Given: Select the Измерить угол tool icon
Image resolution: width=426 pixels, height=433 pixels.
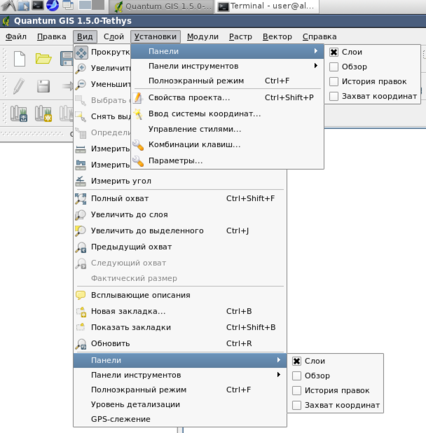Looking at the screenshot, I should [80, 181].
